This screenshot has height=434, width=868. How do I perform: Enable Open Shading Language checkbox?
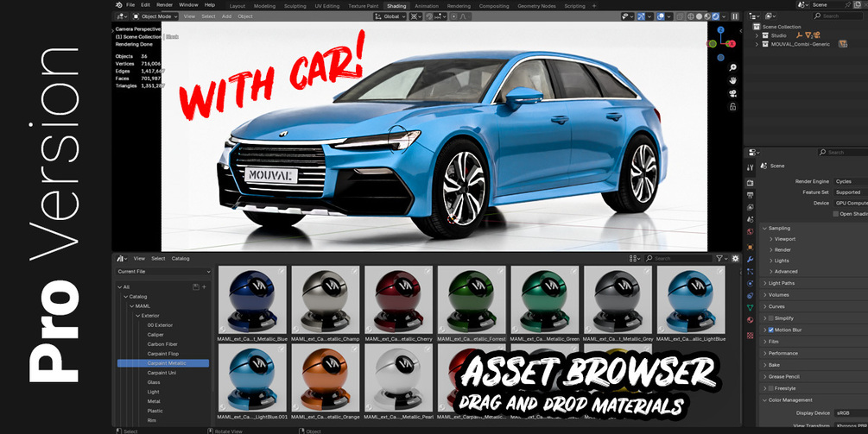click(836, 214)
